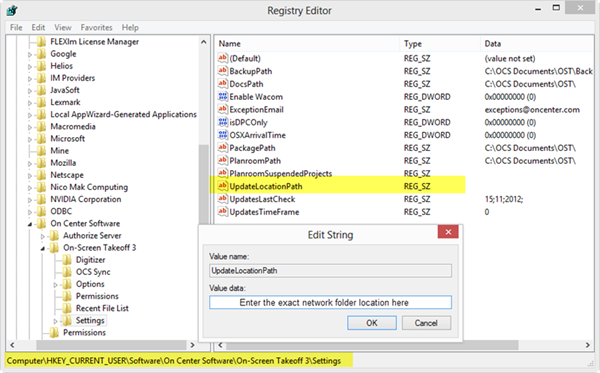600x373 pixels.
Task: Click the PackagePath string icon
Action: click(222, 147)
